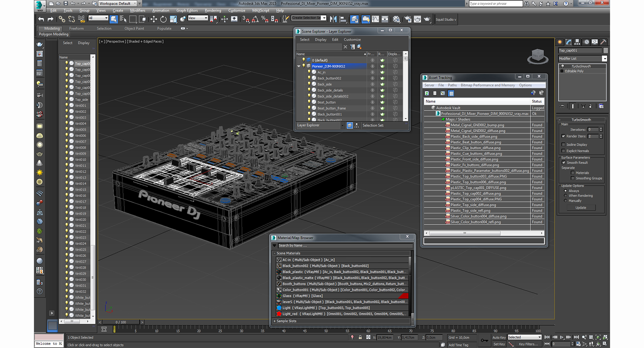Open the Graph Editors menu
Viewport: 644px width, 348px height.
[187, 10]
